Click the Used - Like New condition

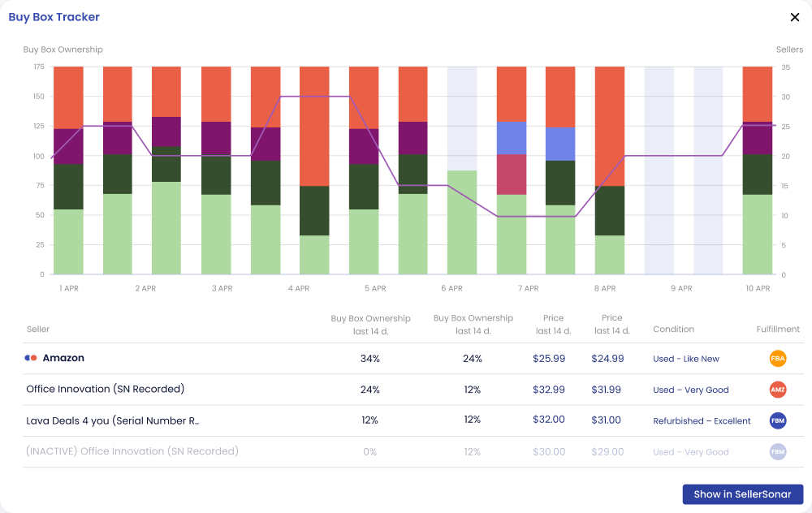click(686, 359)
